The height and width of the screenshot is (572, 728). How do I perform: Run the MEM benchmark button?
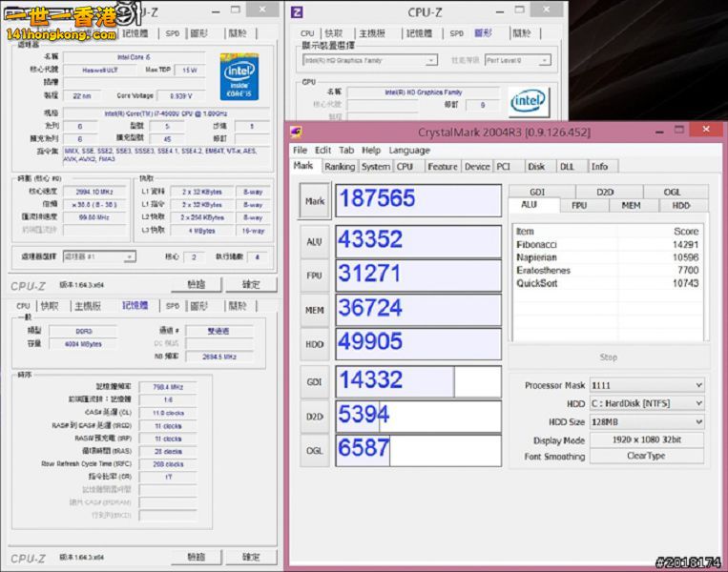tap(315, 310)
